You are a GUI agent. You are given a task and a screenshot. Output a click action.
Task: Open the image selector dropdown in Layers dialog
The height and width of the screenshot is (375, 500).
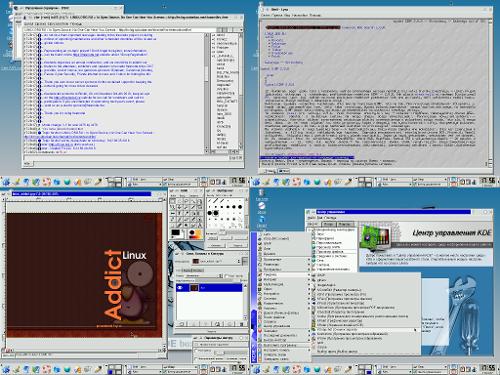coord(216,261)
